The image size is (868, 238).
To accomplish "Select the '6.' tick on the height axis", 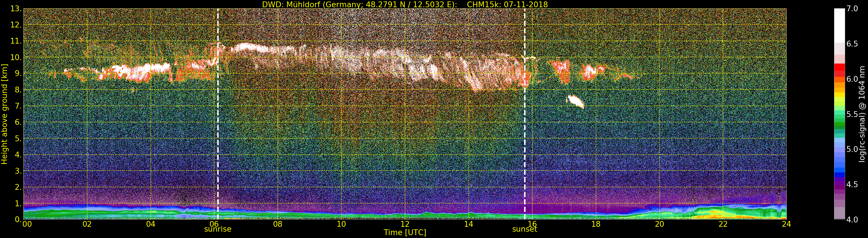I will [x=18, y=122].
